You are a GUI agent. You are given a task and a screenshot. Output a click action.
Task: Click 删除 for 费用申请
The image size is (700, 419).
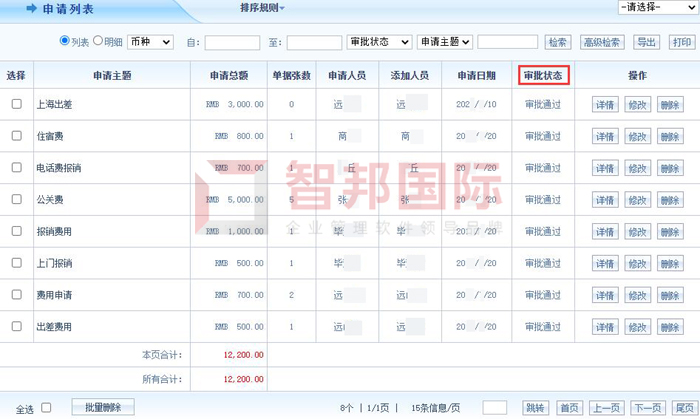pos(670,295)
